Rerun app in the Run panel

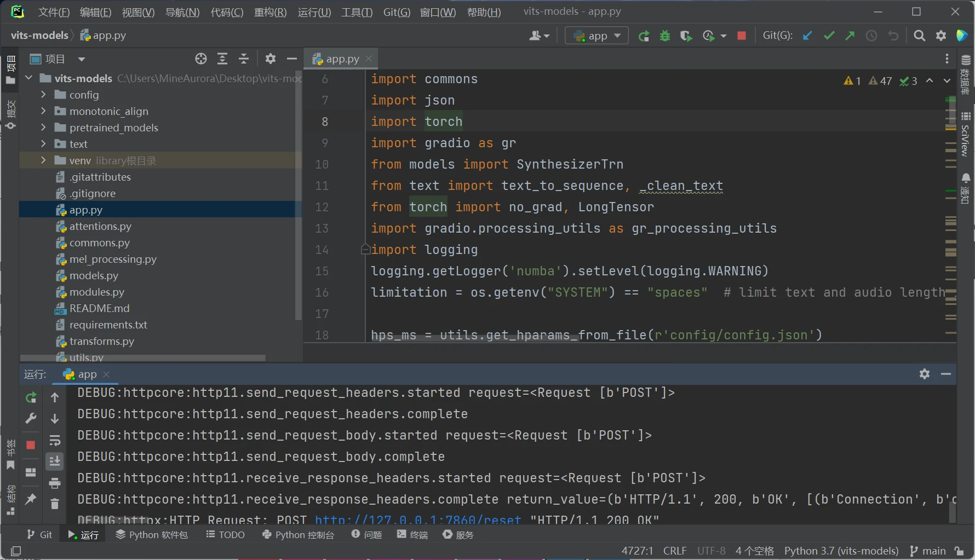pyautogui.click(x=31, y=397)
